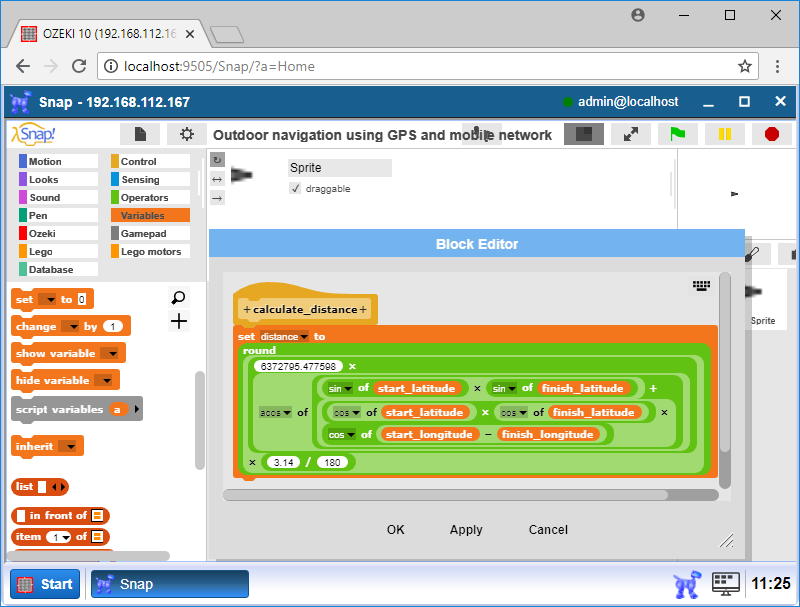Click Apply in the Block Editor
800x607 pixels.
466,530
